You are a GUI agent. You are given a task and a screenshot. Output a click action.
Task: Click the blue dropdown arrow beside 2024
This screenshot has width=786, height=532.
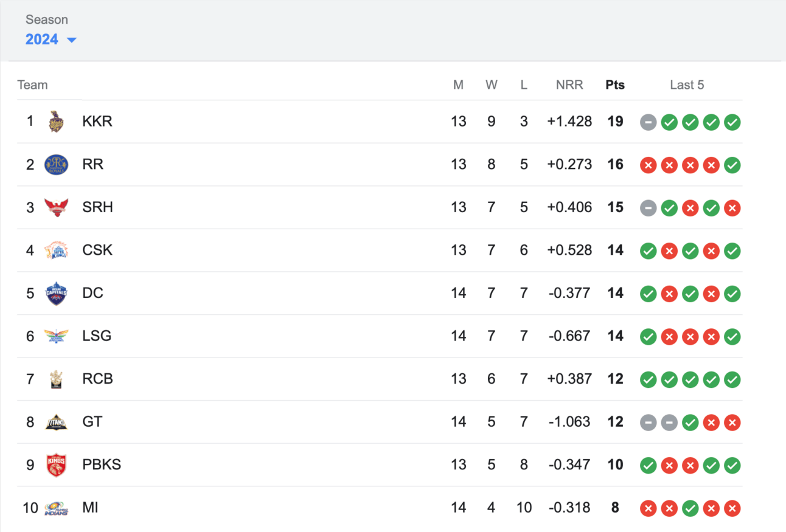pyautogui.click(x=72, y=40)
